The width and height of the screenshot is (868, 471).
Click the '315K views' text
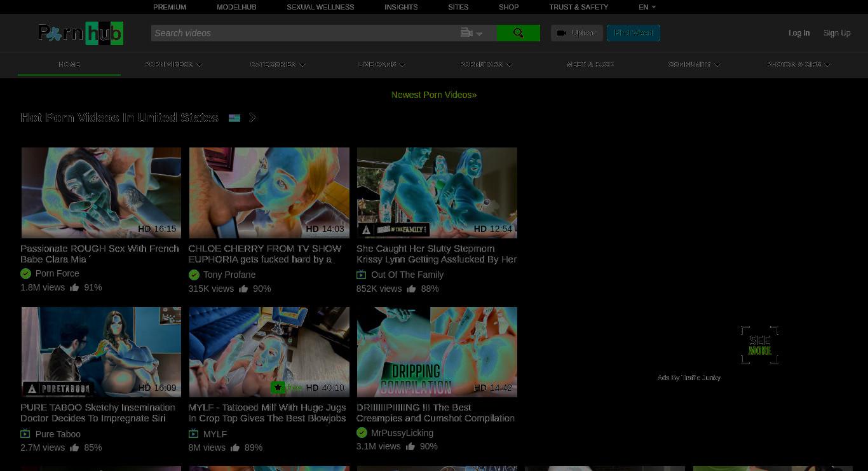click(x=211, y=289)
